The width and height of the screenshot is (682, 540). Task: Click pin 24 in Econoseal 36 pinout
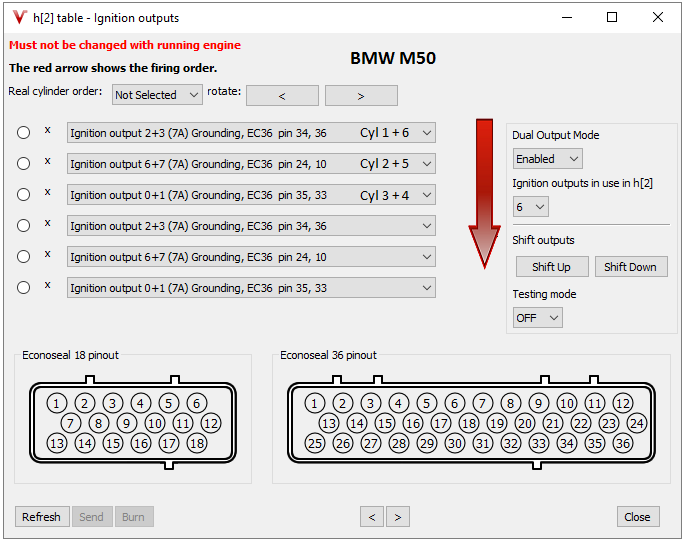[636, 423]
